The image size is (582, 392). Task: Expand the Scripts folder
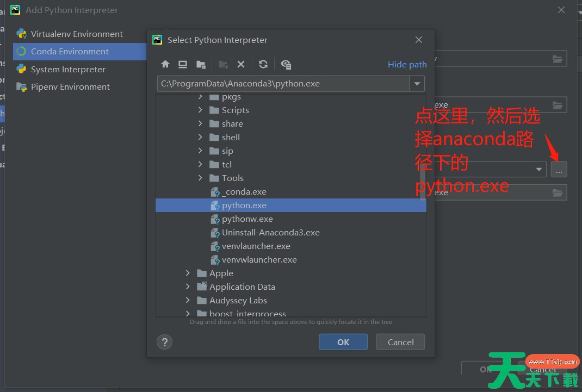point(200,110)
